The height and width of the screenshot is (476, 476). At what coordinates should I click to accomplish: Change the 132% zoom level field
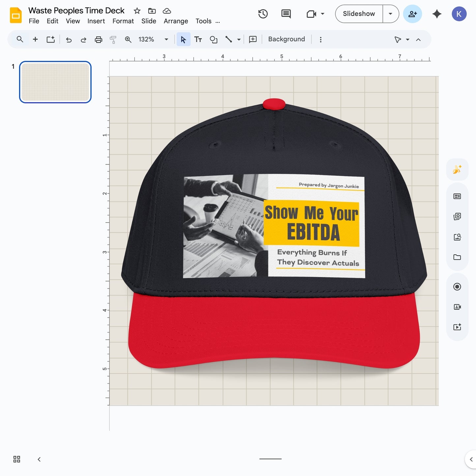146,40
